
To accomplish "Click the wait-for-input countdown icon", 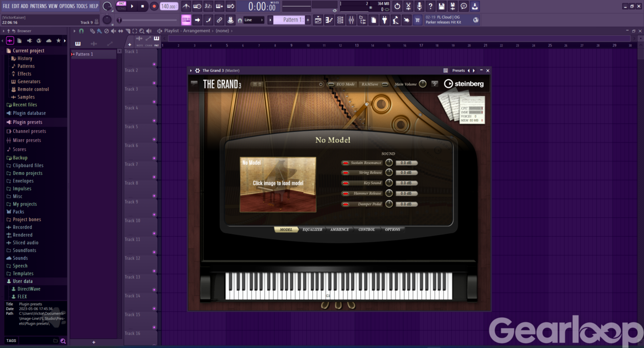I will click(x=198, y=6).
